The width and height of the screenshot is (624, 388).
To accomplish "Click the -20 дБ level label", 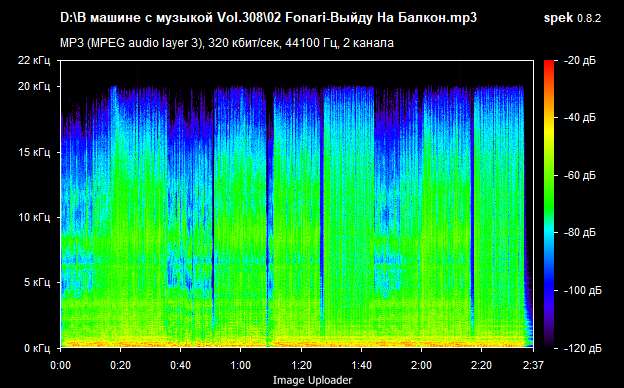I will [x=580, y=60].
